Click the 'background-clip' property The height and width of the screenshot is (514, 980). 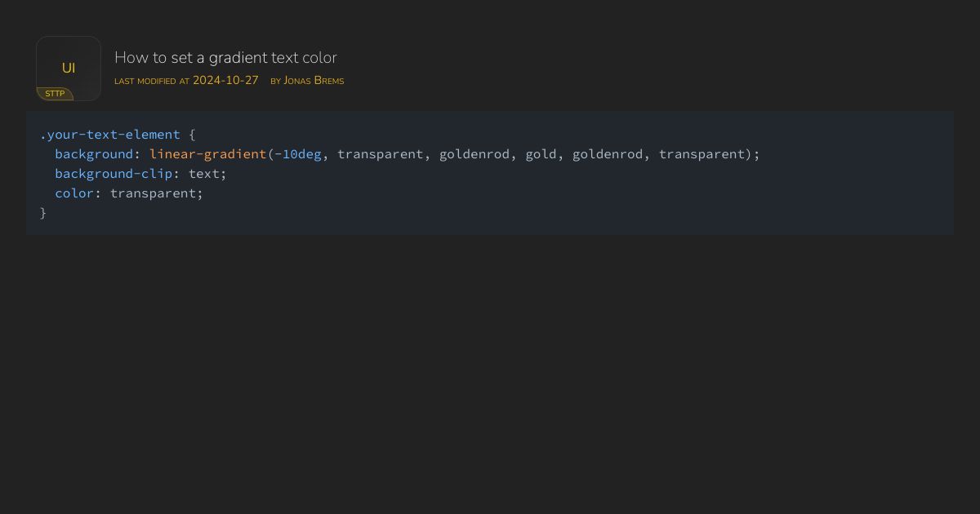114,173
